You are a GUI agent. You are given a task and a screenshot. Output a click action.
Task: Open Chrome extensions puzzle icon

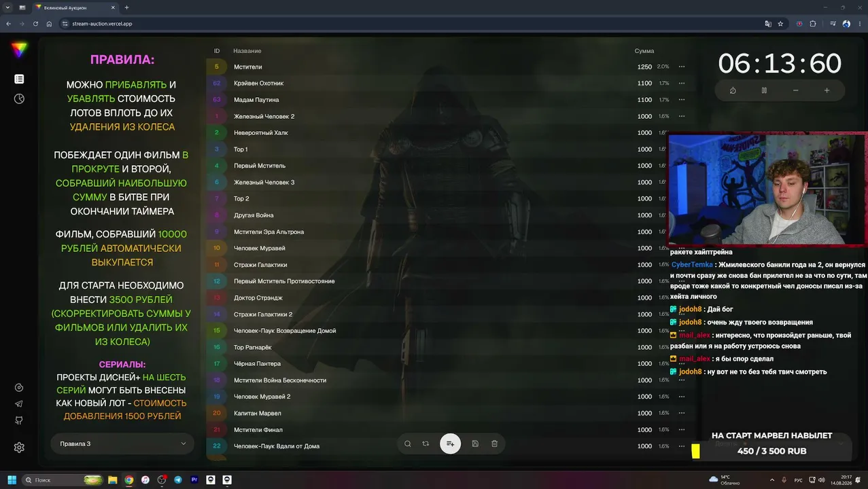(813, 24)
